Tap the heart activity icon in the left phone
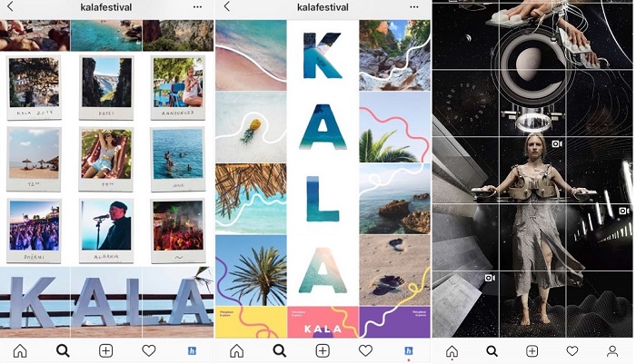 pyautogui.click(x=149, y=350)
